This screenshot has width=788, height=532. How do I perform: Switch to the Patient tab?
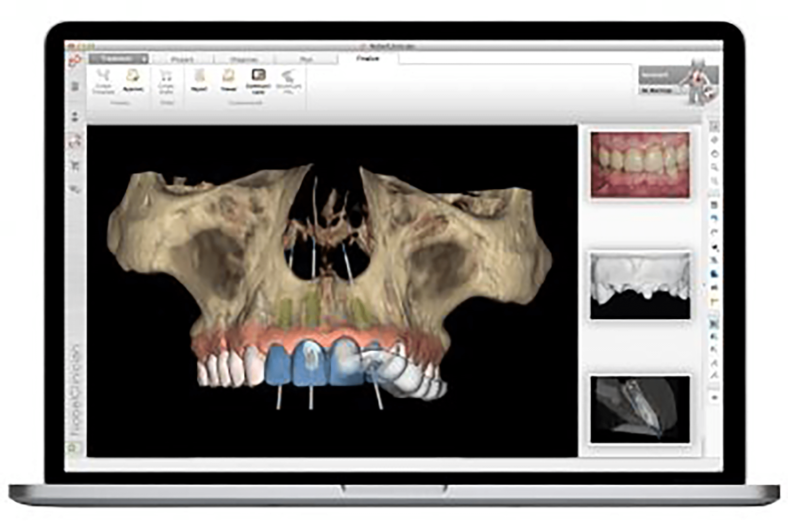tap(183, 60)
